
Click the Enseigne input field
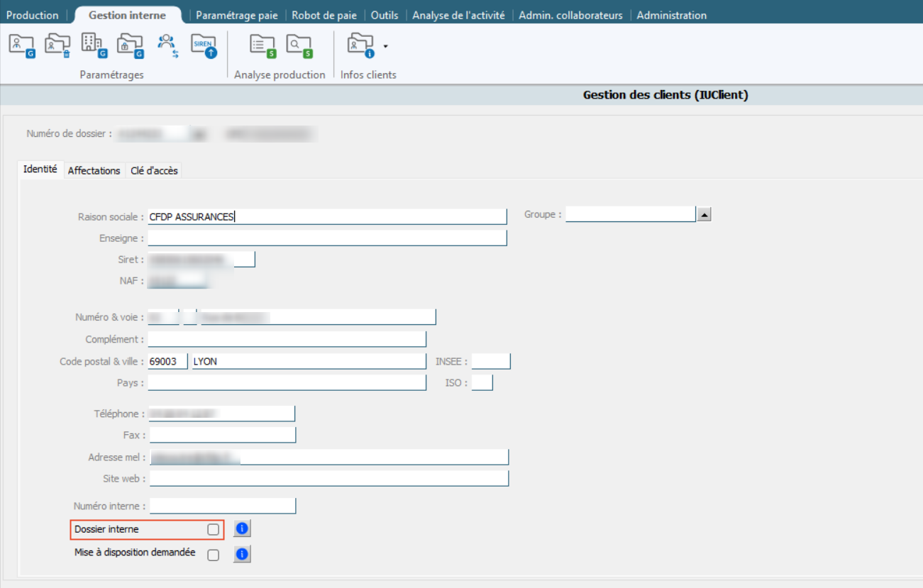(327, 238)
